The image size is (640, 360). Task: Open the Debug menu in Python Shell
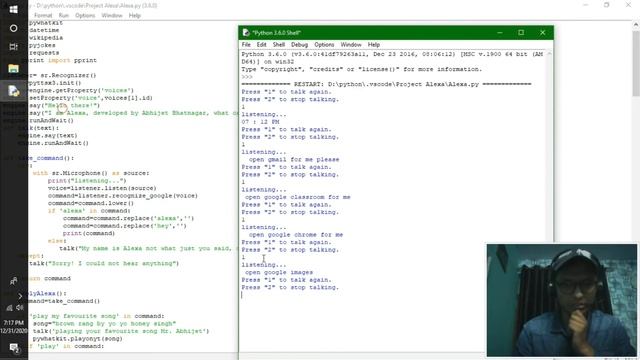[x=299, y=44]
